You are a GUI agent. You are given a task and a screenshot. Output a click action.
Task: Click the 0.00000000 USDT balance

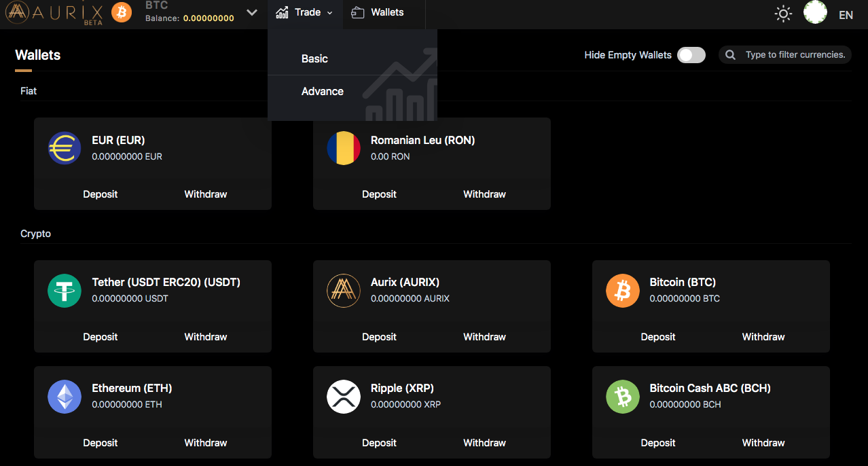(130, 298)
